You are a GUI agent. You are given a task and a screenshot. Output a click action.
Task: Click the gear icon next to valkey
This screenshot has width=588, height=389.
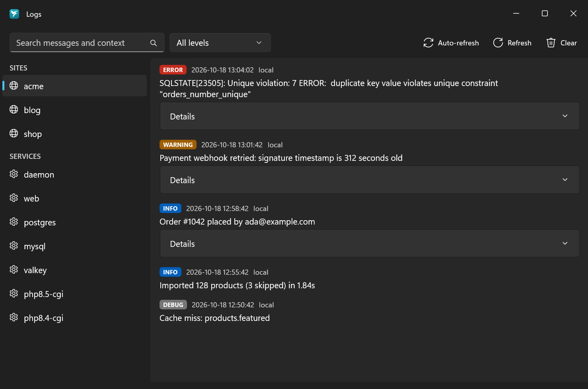click(x=14, y=270)
